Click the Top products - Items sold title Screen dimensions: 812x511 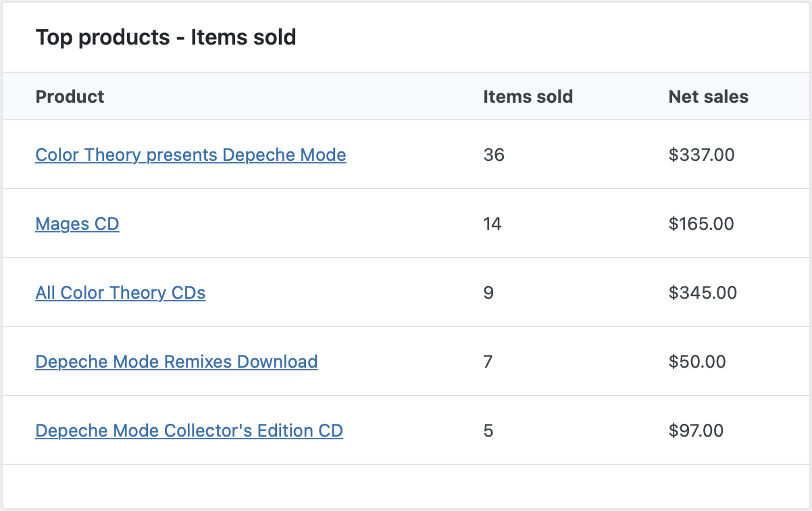click(x=167, y=37)
